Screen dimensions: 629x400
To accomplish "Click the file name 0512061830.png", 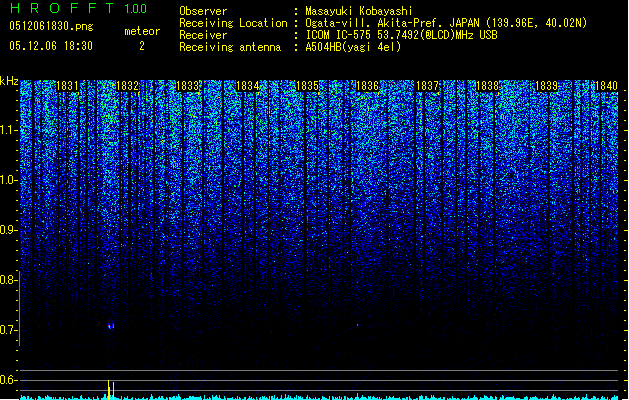I will click(51, 26).
